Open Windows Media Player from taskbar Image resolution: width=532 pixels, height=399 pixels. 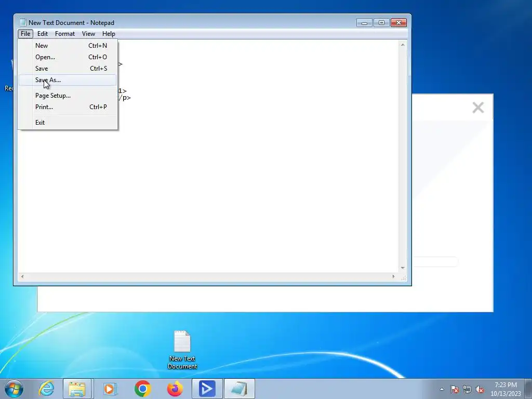point(110,389)
